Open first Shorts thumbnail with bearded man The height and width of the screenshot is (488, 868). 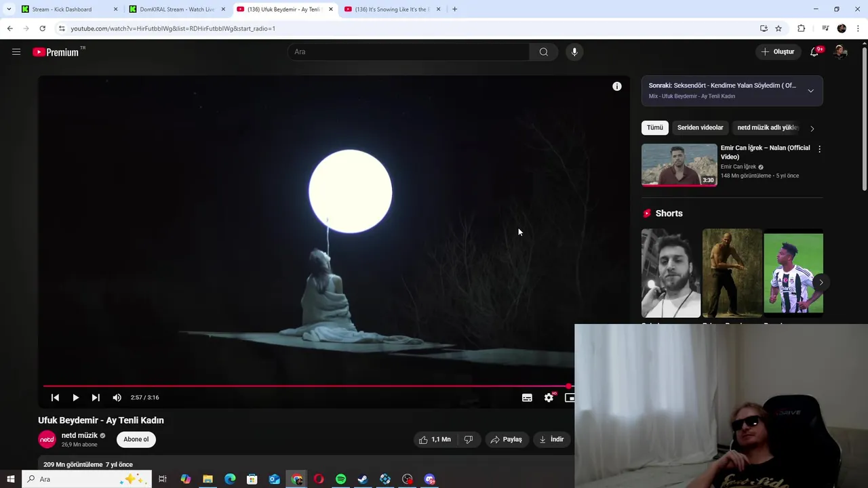click(671, 273)
